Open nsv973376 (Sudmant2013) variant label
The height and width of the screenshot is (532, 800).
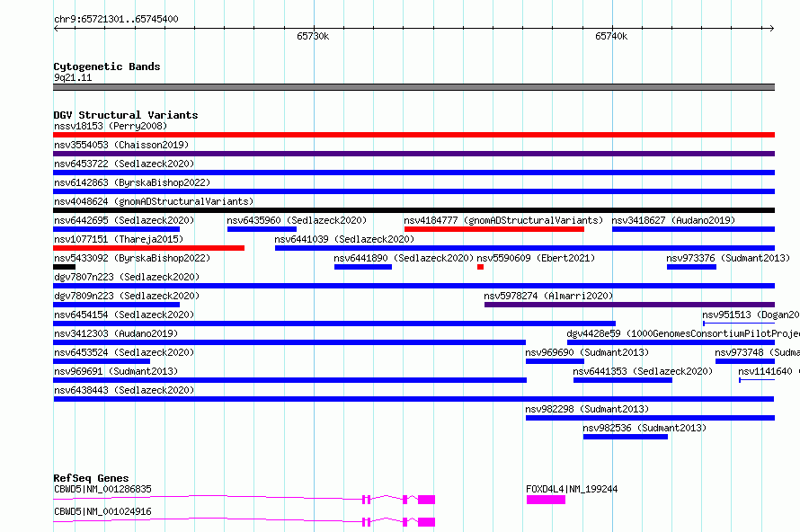pyautogui.click(x=728, y=258)
